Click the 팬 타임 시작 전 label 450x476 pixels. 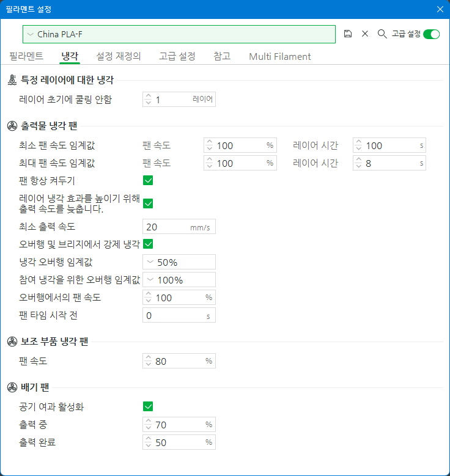coord(48,315)
